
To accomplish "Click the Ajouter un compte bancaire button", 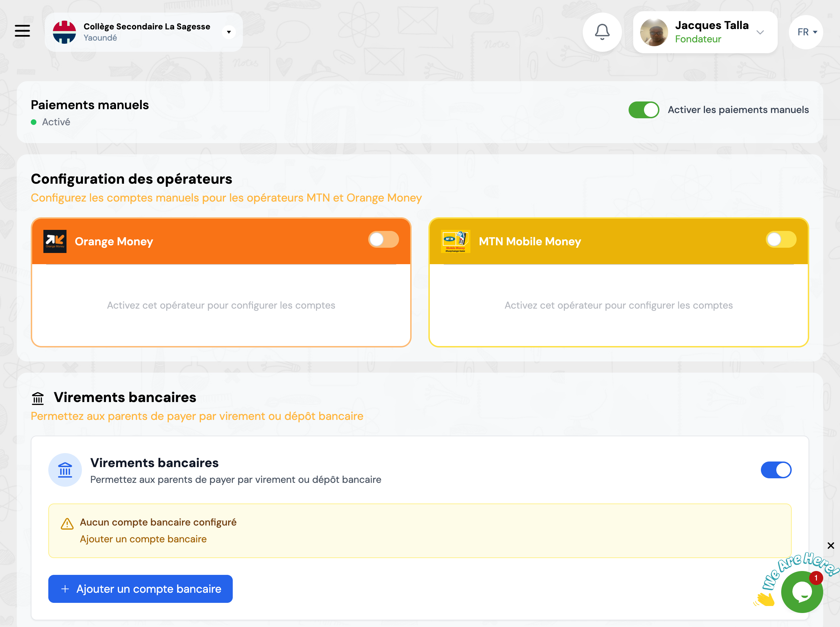I will pos(140,589).
